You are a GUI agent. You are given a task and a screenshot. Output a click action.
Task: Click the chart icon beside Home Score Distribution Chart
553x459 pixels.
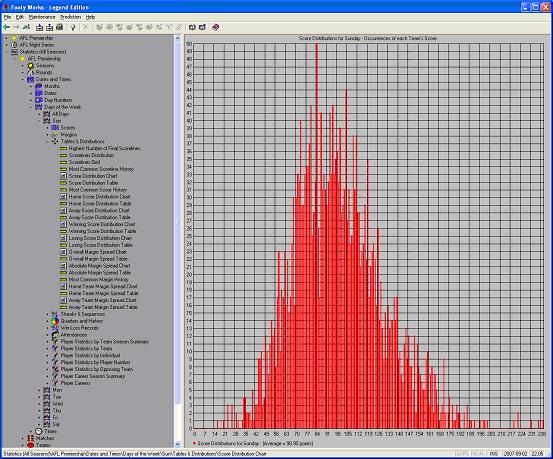63,197
